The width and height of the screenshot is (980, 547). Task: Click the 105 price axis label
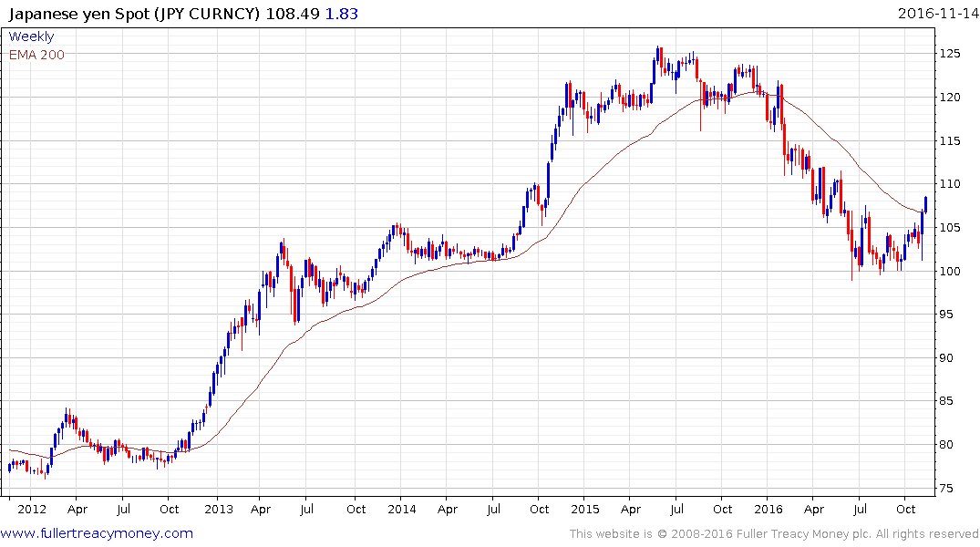click(x=950, y=228)
